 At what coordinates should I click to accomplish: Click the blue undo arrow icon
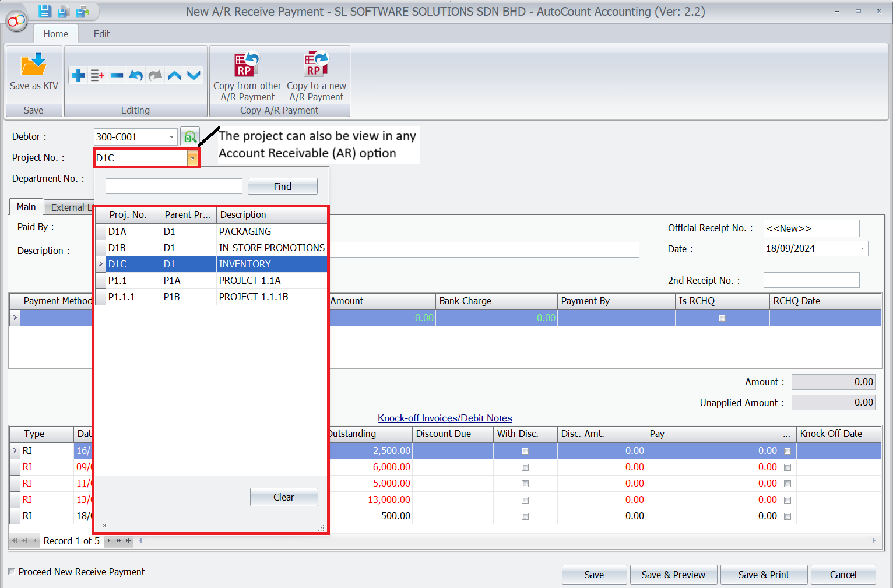click(136, 75)
